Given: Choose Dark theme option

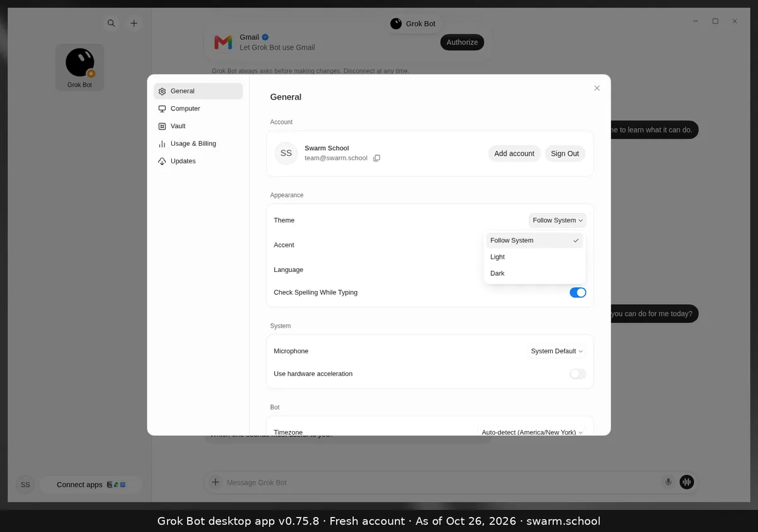Looking at the screenshot, I should point(535,273).
